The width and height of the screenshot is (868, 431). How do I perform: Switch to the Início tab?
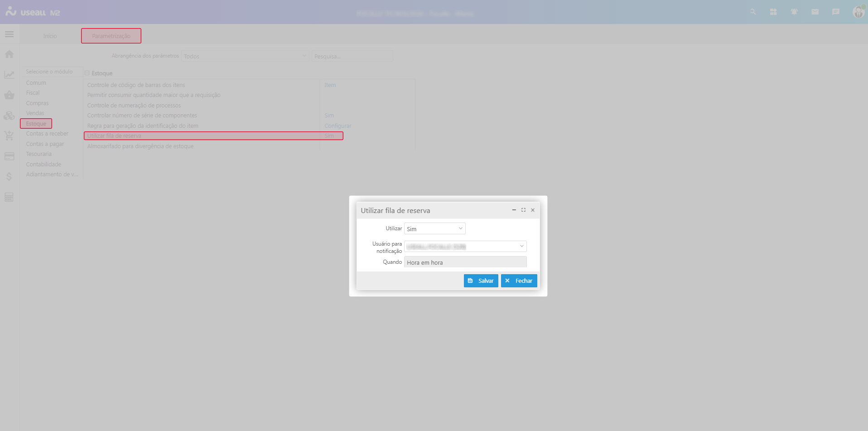click(x=50, y=36)
